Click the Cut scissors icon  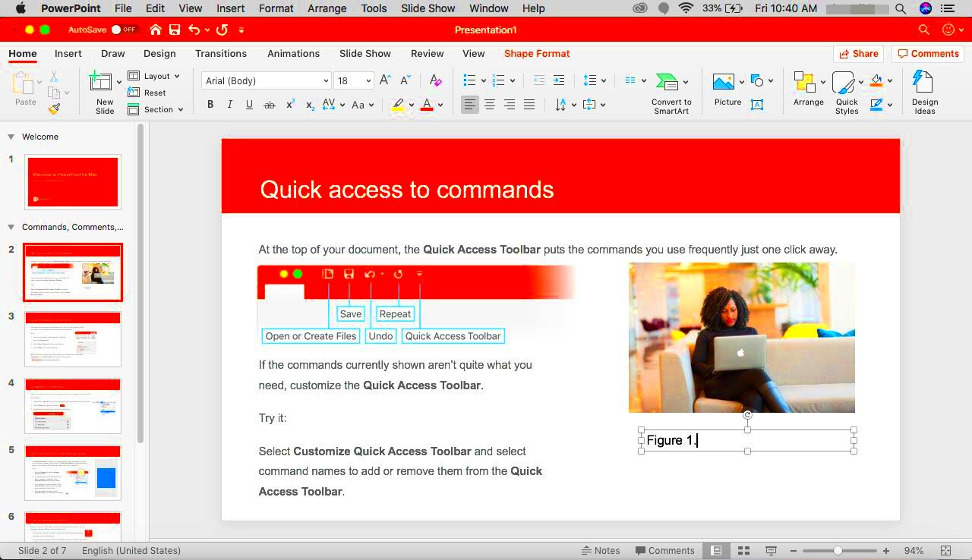click(x=54, y=77)
